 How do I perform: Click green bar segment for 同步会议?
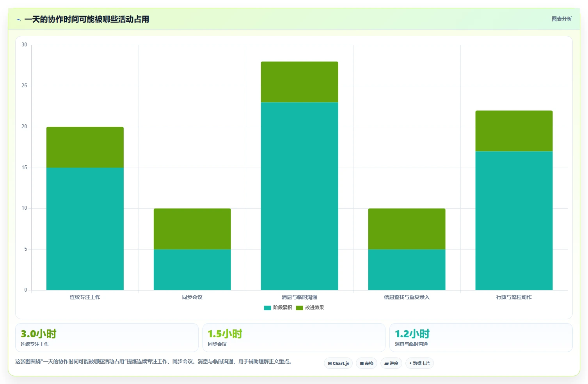pos(192,229)
